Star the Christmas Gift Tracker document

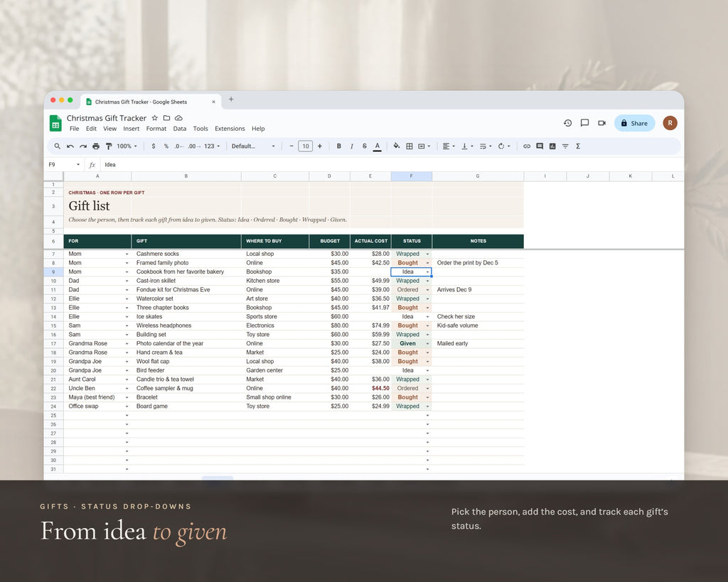pyautogui.click(x=155, y=118)
